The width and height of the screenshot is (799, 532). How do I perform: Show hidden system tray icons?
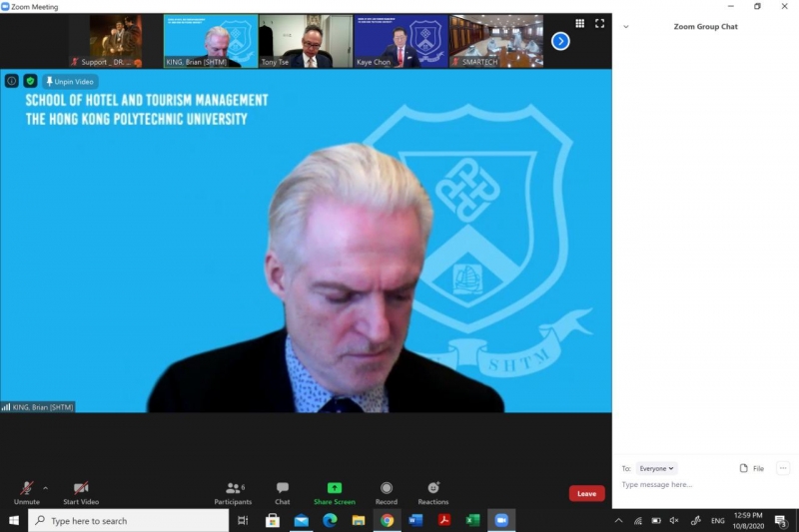(x=618, y=520)
